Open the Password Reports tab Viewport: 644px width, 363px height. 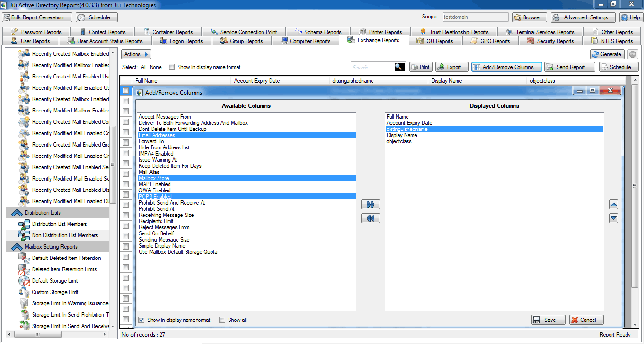click(37, 32)
